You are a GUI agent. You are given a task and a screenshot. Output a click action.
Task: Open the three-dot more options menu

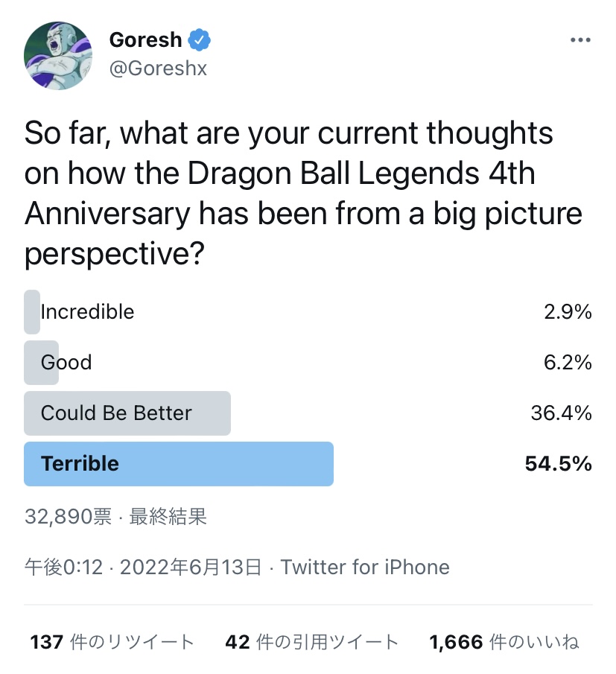[x=580, y=40]
